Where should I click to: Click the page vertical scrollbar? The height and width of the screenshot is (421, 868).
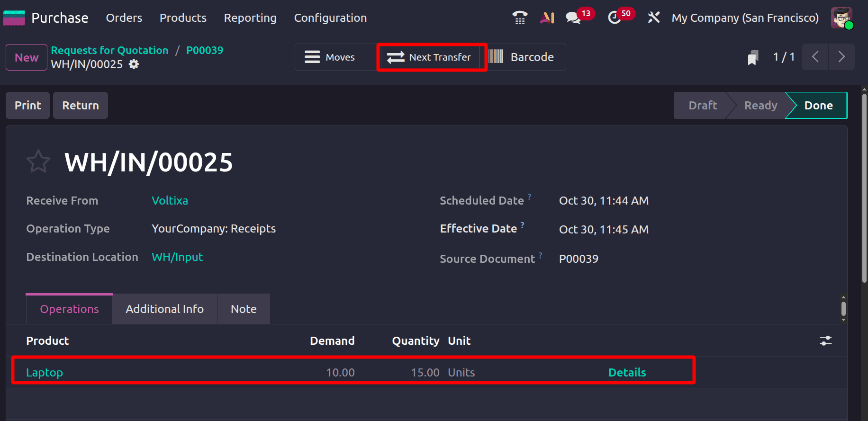click(x=864, y=189)
